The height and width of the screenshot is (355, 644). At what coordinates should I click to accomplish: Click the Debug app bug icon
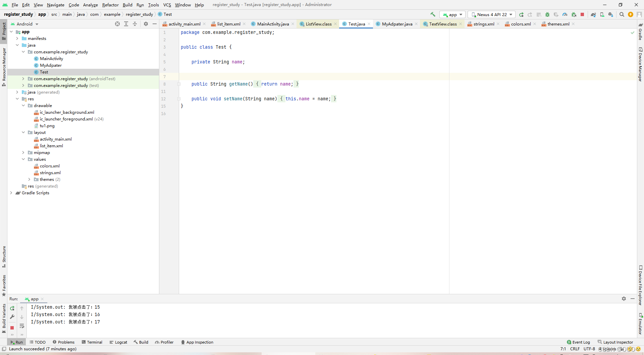547,14
